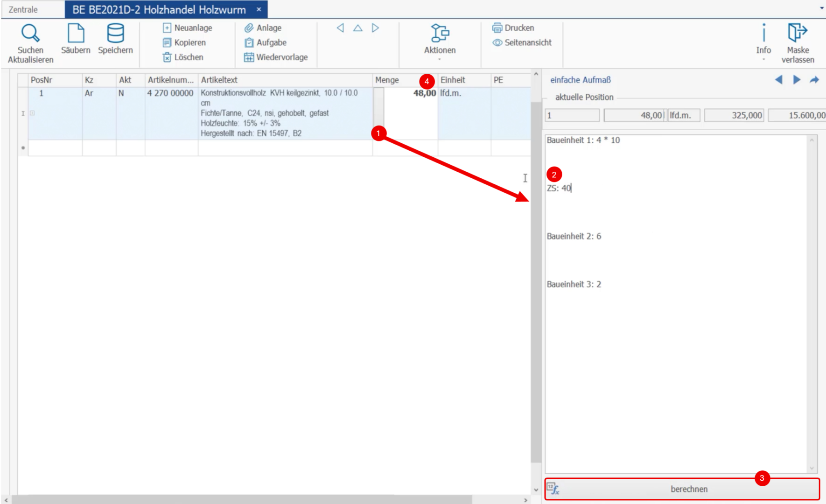Viewport: 826px width, 504px height.
Task: Close the BE2021D-2 Holzhandel Holzwurm tab
Action: click(259, 9)
